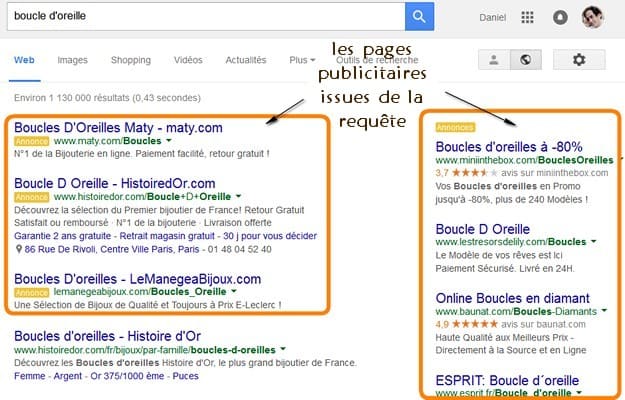625x400 pixels.
Task: Click the miniinthebox 3,7 star rating
Action: pyautogui.click(x=467, y=173)
